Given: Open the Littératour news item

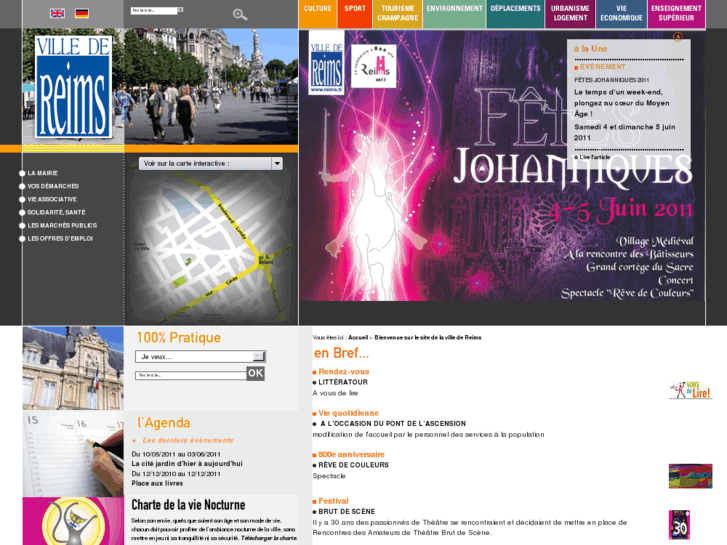Looking at the screenshot, I should click(343, 382).
